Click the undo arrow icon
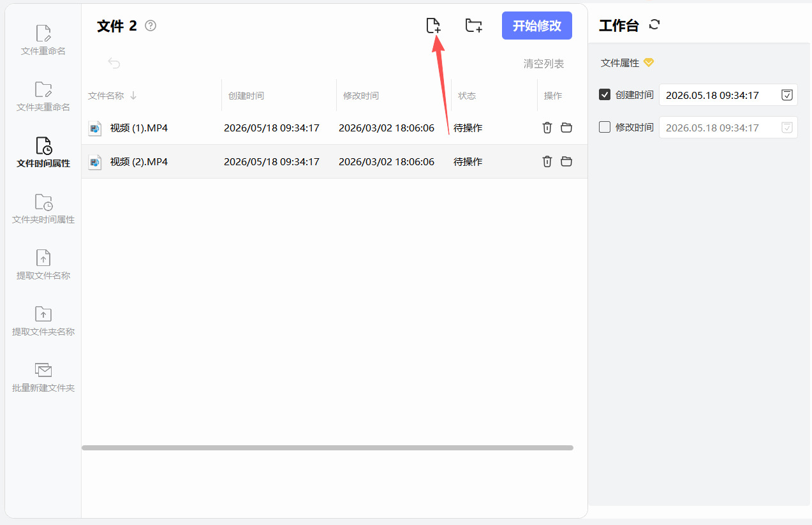 pos(114,63)
